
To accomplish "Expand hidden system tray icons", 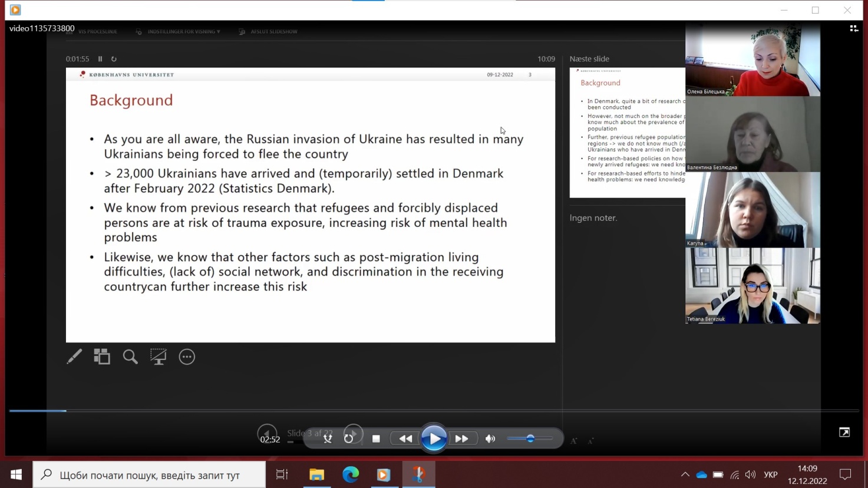I will click(x=685, y=474).
